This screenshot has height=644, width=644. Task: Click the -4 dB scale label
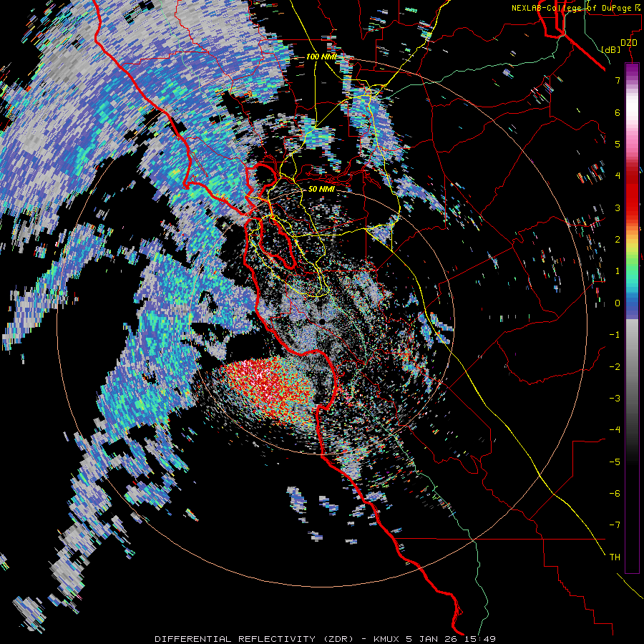click(x=615, y=430)
